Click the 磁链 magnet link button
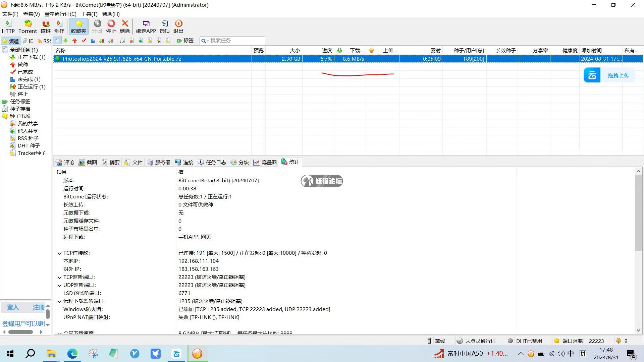644x362 pixels. click(x=46, y=26)
